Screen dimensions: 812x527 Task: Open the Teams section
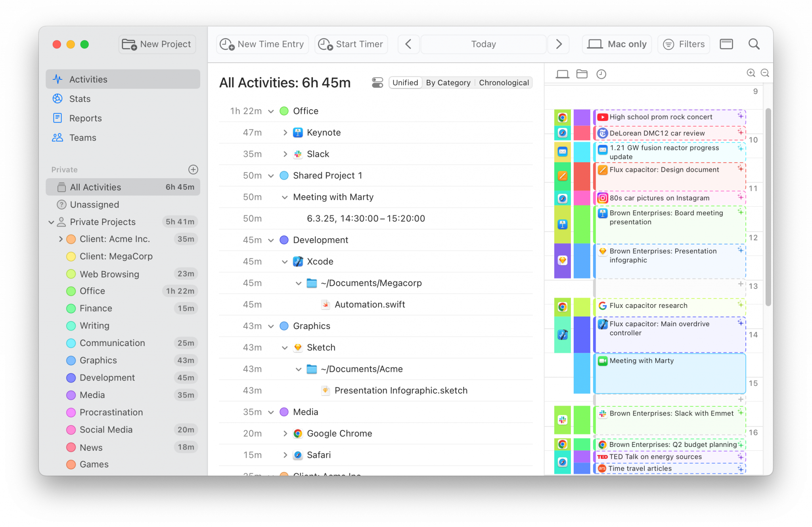[82, 138]
